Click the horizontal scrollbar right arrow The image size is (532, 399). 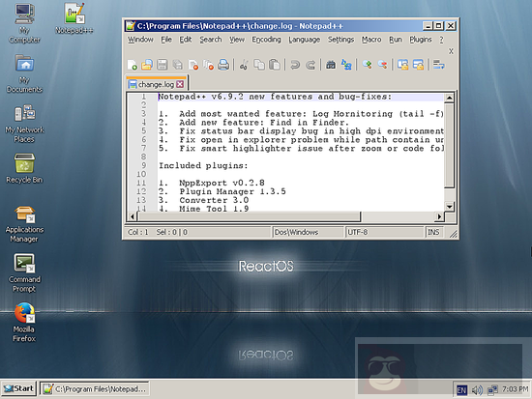tap(439, 216)
